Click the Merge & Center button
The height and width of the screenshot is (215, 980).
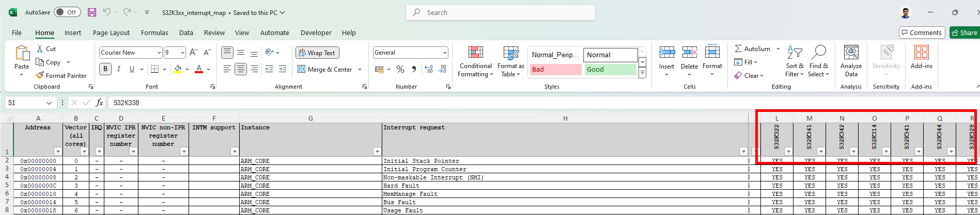point(325,70)
